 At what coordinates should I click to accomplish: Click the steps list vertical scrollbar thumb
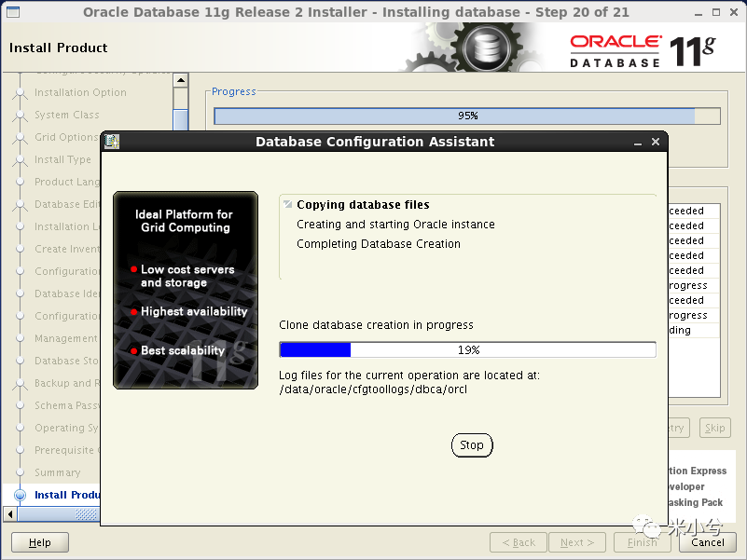tap(181, 119)
